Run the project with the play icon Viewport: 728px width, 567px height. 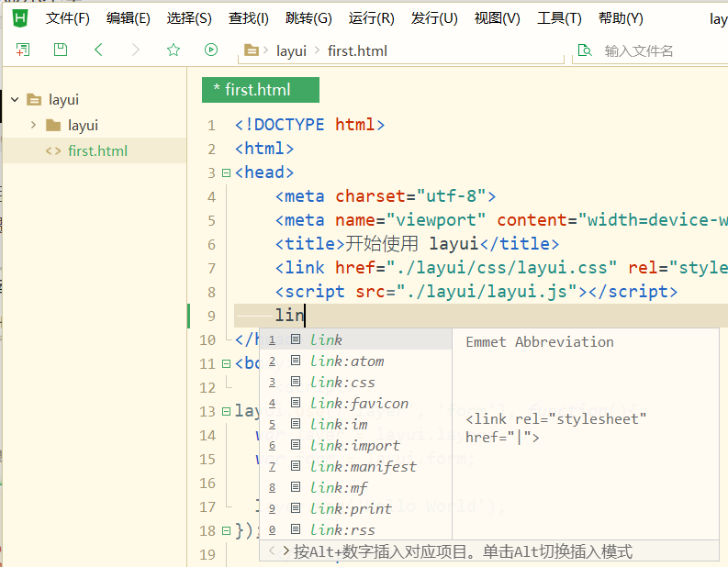211,50
